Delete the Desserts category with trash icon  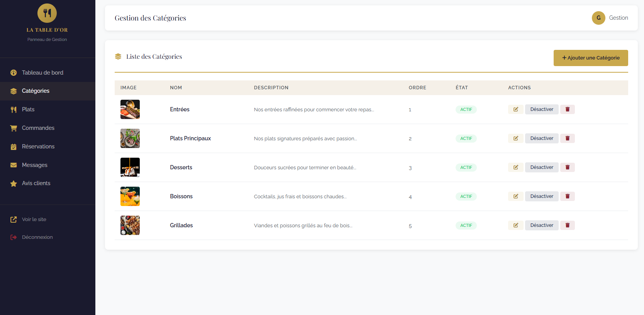(567, 167)
